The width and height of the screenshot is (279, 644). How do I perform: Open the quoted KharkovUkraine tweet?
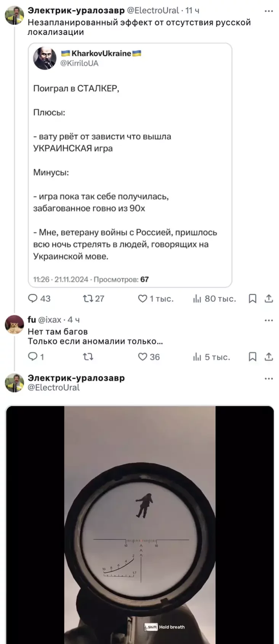[x=130, y=165]
